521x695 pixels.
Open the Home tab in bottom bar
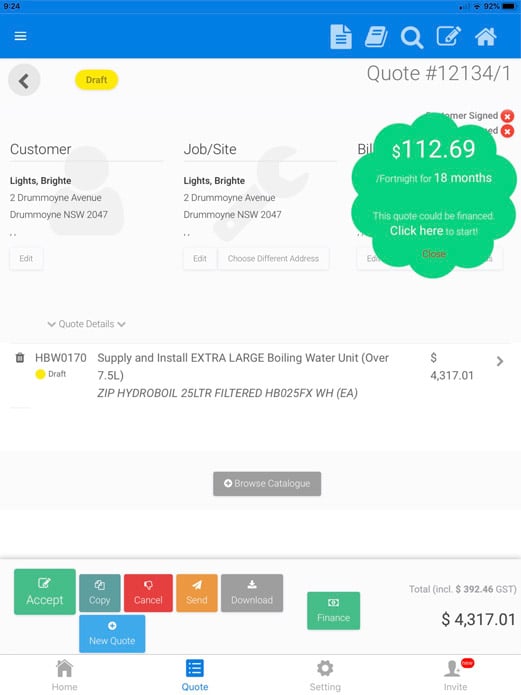[x=64, y=675]
